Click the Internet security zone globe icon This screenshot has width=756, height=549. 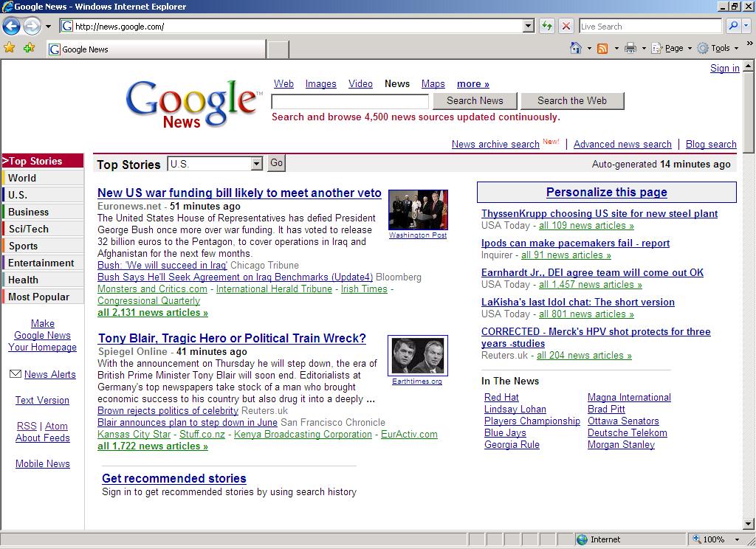[x=582, y=539]
